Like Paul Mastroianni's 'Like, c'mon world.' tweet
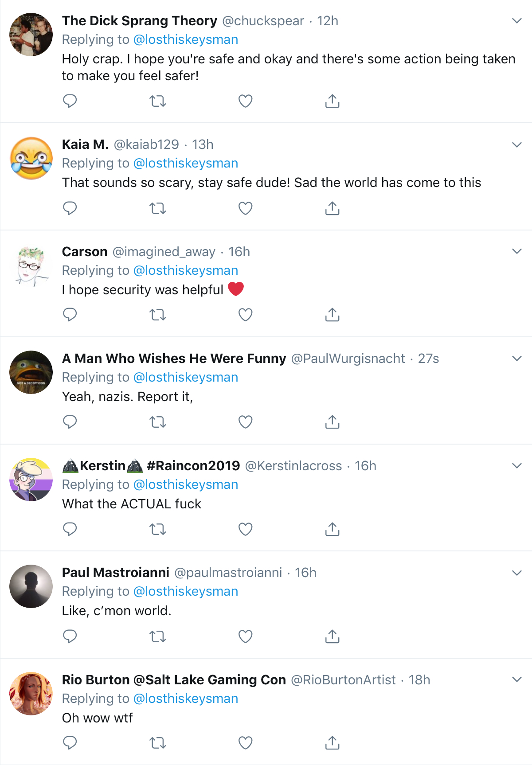This screenshot has height=765, width=532. (245, 636)
